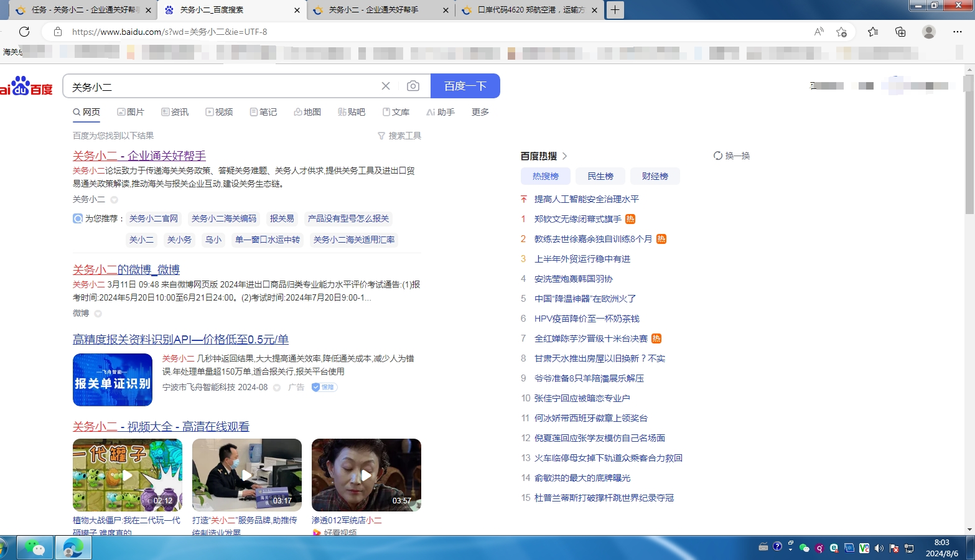Focus the Baidu search input field
Viewport: 975px width, 560px height.
(224, 86)
